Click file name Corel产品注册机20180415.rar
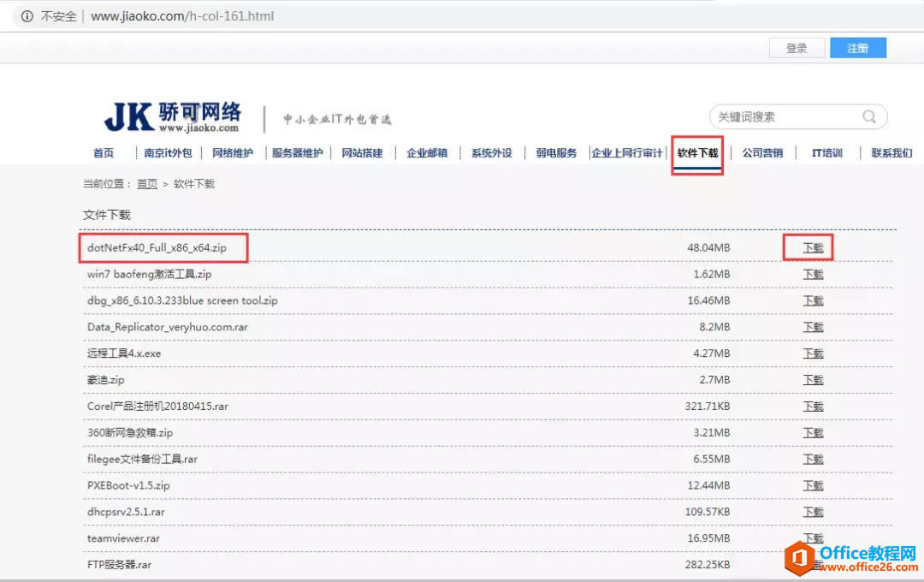The width and height of the screenshot is (924, 582). point(157,407)
